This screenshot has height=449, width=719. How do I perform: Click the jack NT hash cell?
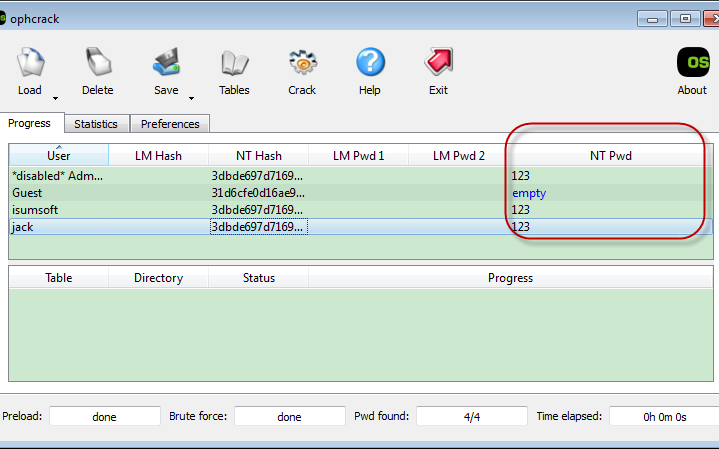point(257,227)
